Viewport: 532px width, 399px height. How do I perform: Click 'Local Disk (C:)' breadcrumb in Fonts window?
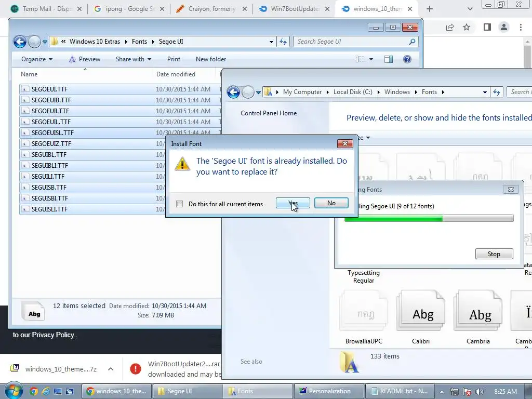(353, 92)
